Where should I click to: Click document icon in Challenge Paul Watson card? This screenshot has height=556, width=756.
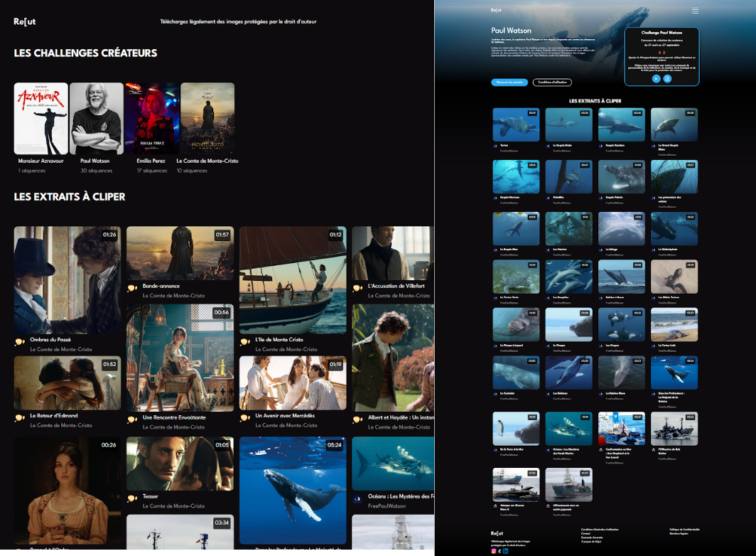(x=667, y=79)
